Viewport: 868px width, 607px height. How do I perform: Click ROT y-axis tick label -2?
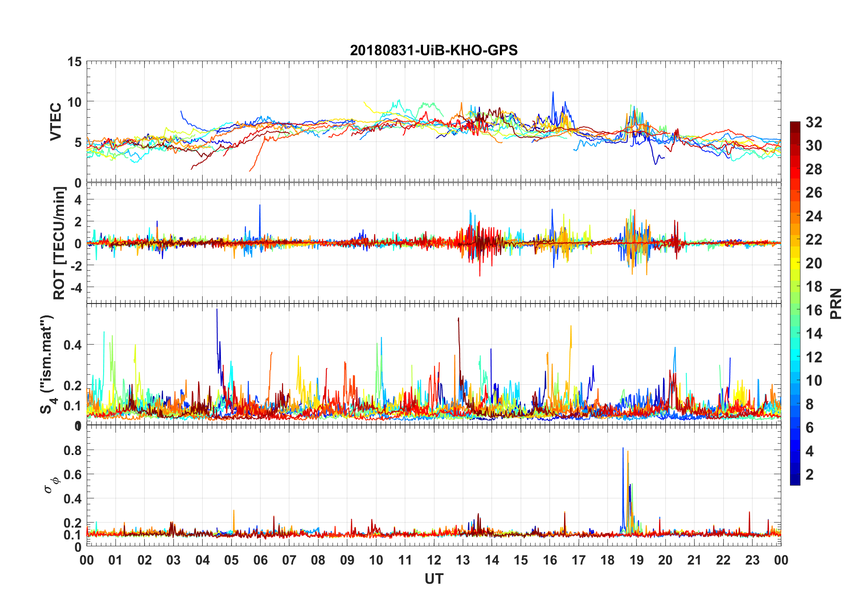click(x=76, y=266)
